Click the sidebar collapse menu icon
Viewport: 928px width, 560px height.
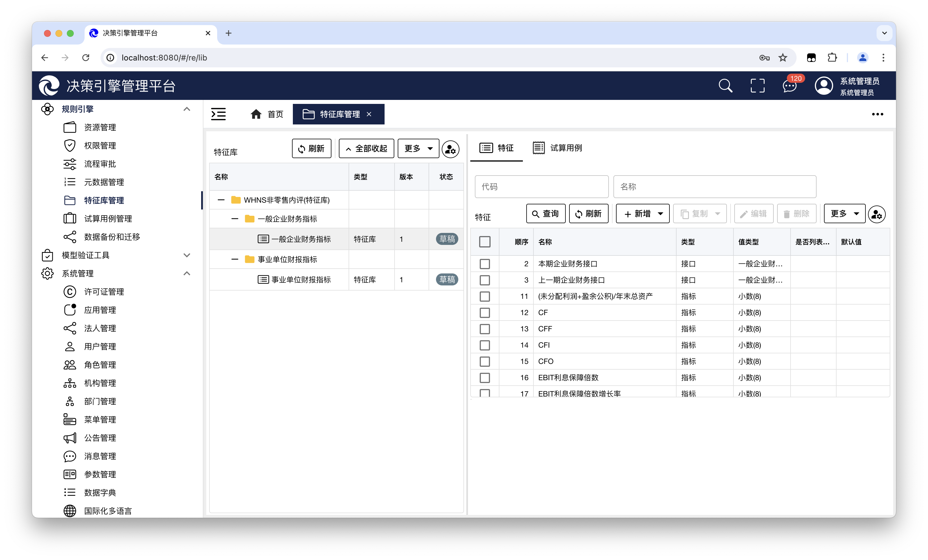coord(219,114)
